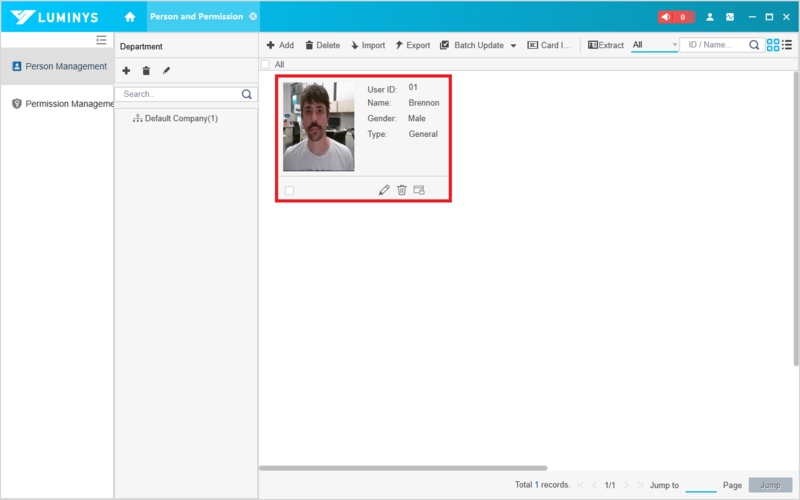Open the All filter dropdown
The width and height of the screenshot is (800, 500).
(655, 45)
